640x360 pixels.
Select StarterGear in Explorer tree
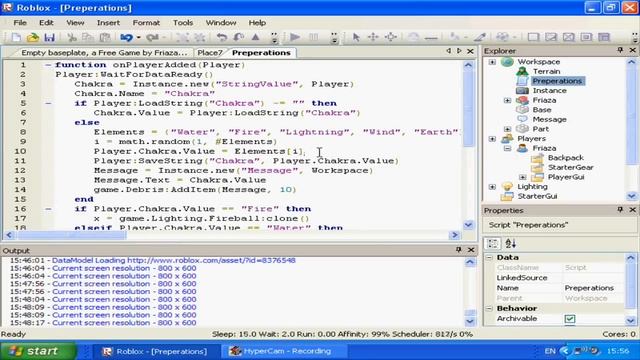570,167
